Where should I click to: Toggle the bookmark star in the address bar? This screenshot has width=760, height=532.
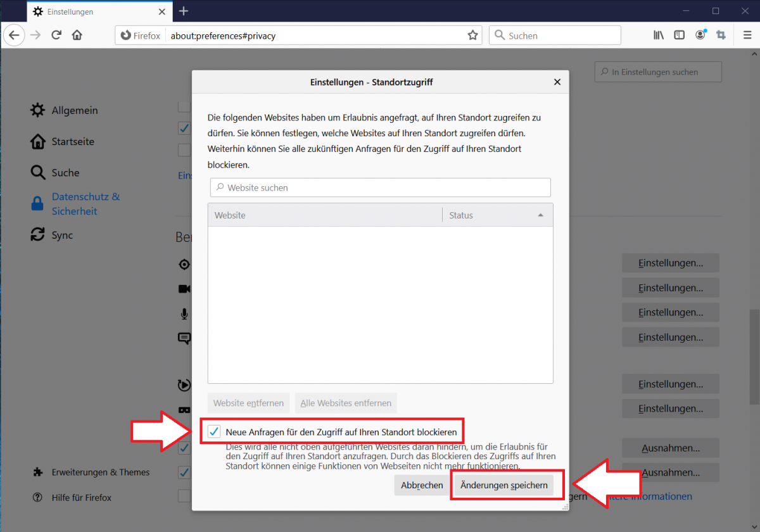pos(472,35)
